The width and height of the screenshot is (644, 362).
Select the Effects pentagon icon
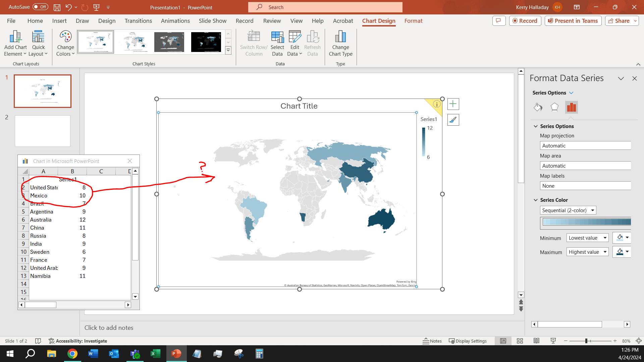554,107
